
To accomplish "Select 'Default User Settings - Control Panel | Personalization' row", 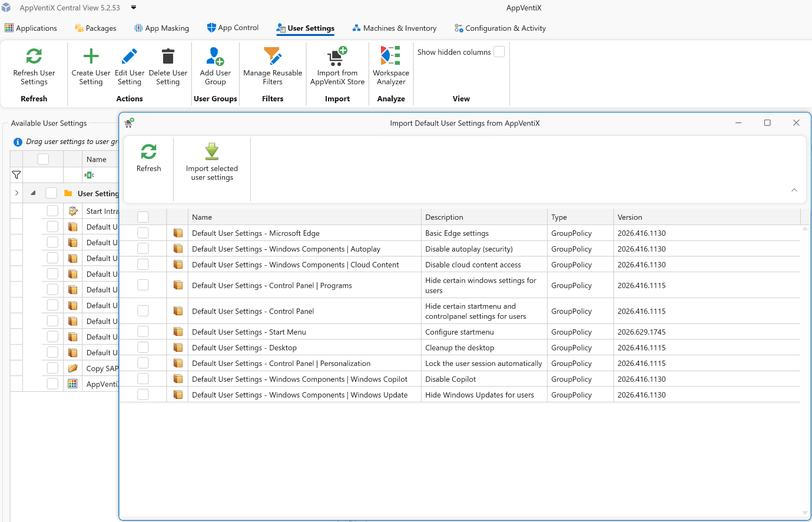I will 460,364.
